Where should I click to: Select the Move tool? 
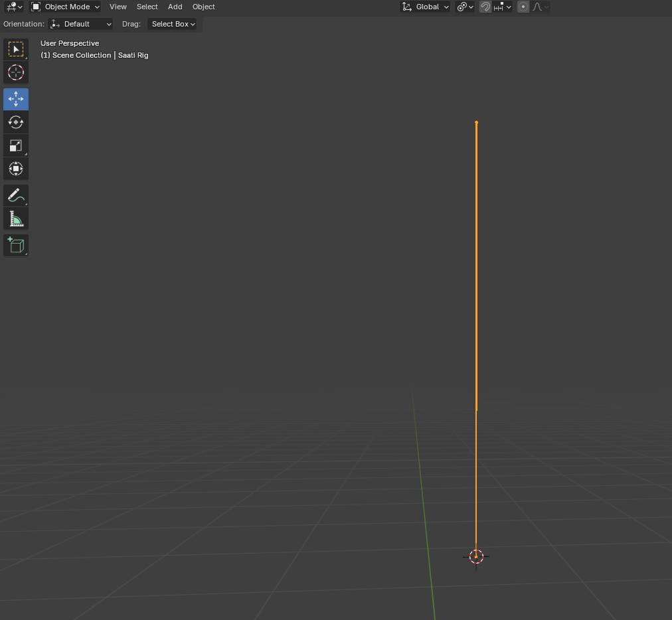pos(16,99)
